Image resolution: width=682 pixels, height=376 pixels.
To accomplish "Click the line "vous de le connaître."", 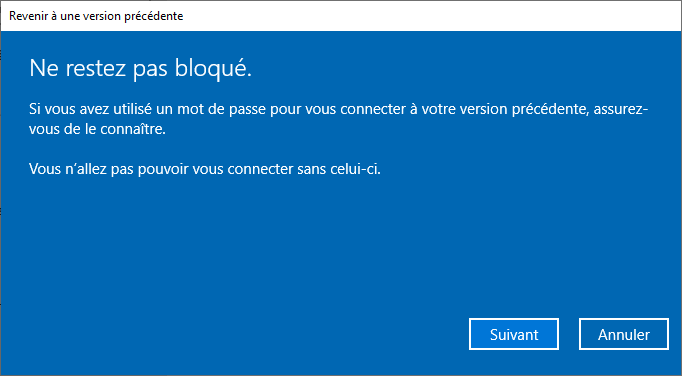I will [97, 129].
